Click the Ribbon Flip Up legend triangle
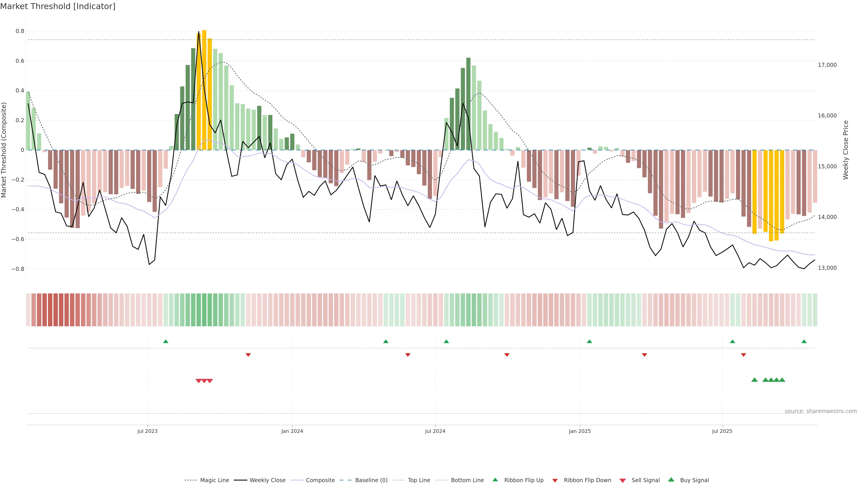The width and height of the screenshot is (868, 488). 495,480
